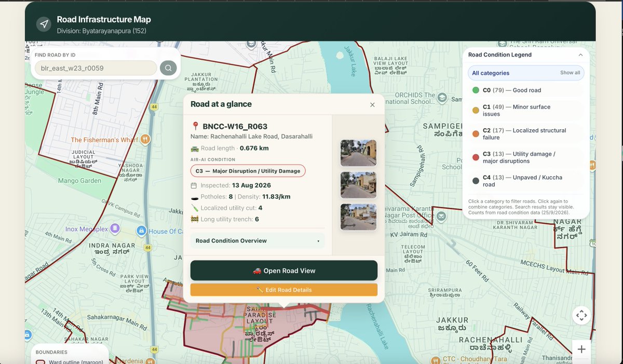Click the localized utility cut icon
The width and height of the screenshot is (623, 364).
pyautogui.click(x=194, y=208)
